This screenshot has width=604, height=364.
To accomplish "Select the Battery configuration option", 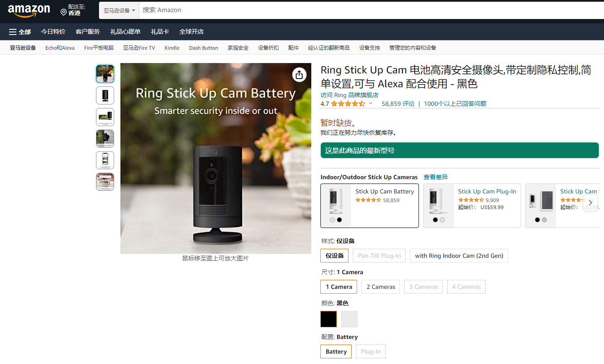I will (336, 351).
